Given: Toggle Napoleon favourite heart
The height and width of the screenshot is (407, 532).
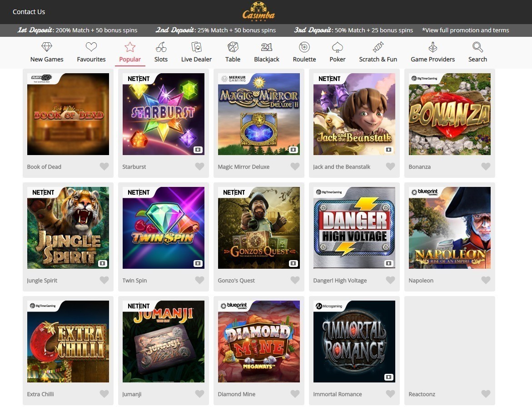Looking at the screenshot, I should point(486,280).
